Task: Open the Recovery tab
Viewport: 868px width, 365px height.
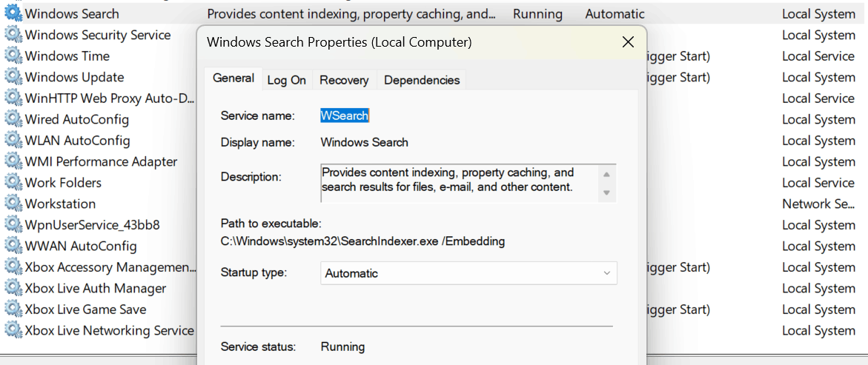Action: click(x=345, y=80)
